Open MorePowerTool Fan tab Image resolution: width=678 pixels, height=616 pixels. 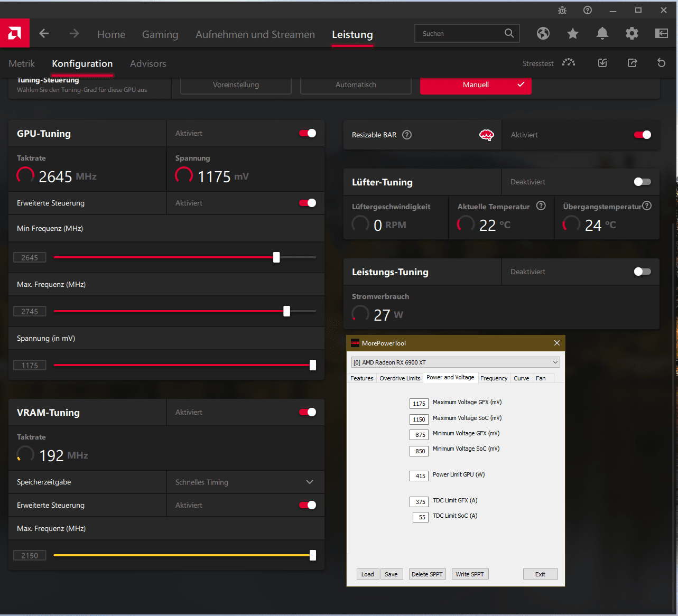(541, 378)
